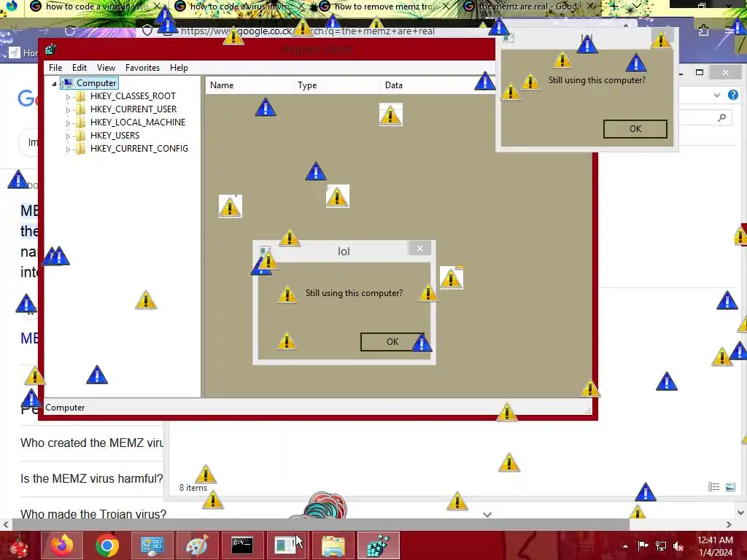Click the muted volume tray icon
Viewport: 747px width, 560px height.
[x=678, y=545]
